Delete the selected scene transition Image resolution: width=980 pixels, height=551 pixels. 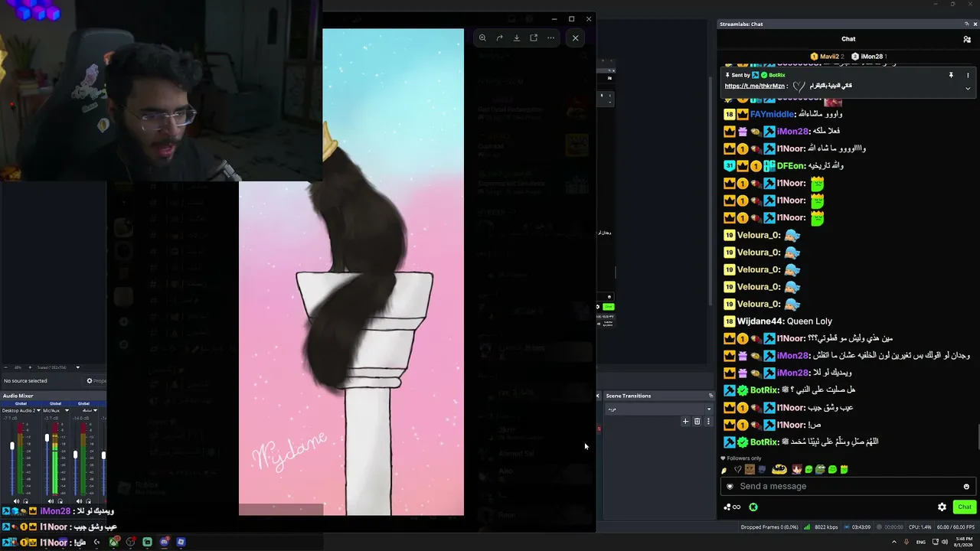click(697, 422)
